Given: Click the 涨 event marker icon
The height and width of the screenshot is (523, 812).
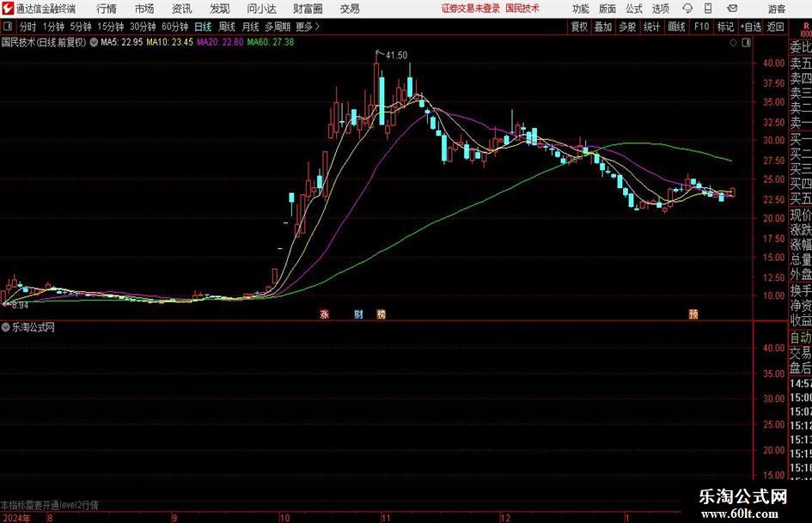Looking at the screenshot, I should 325,313.
